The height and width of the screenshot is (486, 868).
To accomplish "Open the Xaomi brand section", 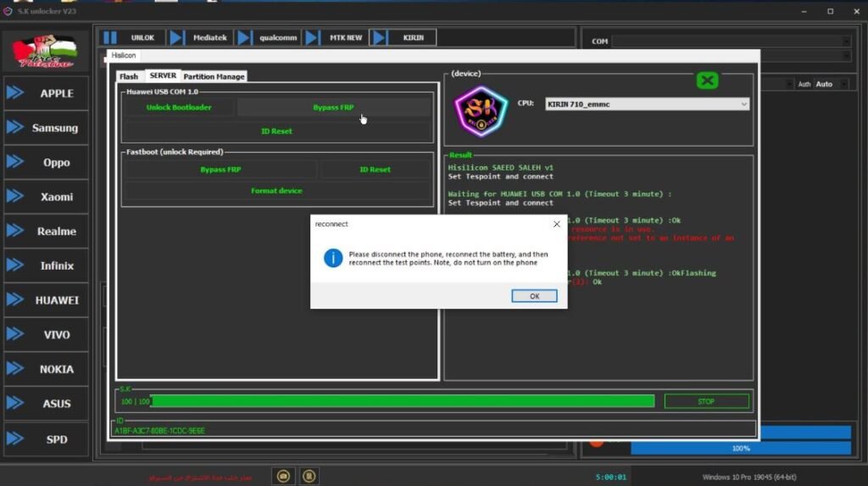I will [x=46, y=197].
